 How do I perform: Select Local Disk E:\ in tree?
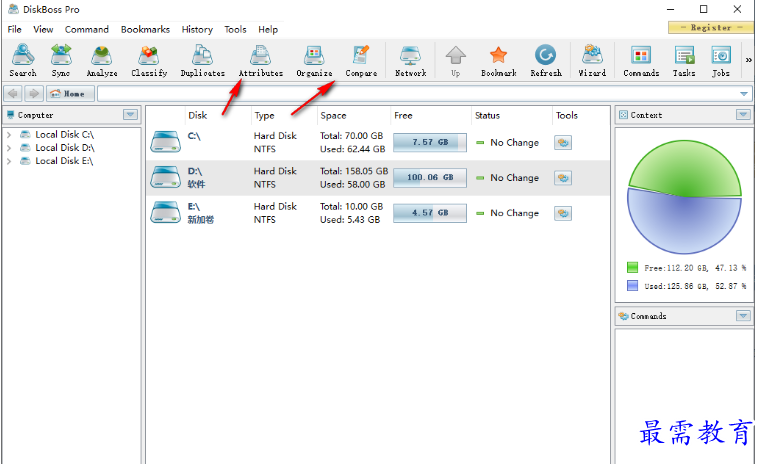click(x=64, y=161)
